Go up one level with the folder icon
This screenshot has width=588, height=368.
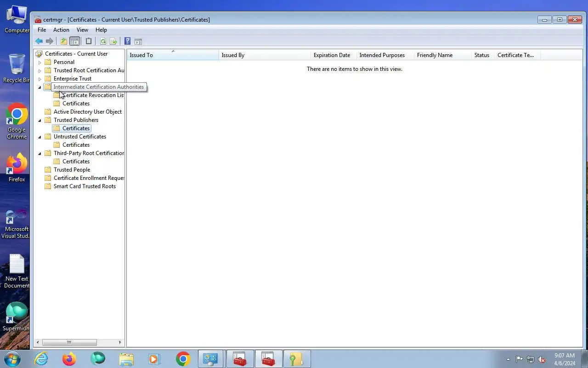click(x=64, y=41)
